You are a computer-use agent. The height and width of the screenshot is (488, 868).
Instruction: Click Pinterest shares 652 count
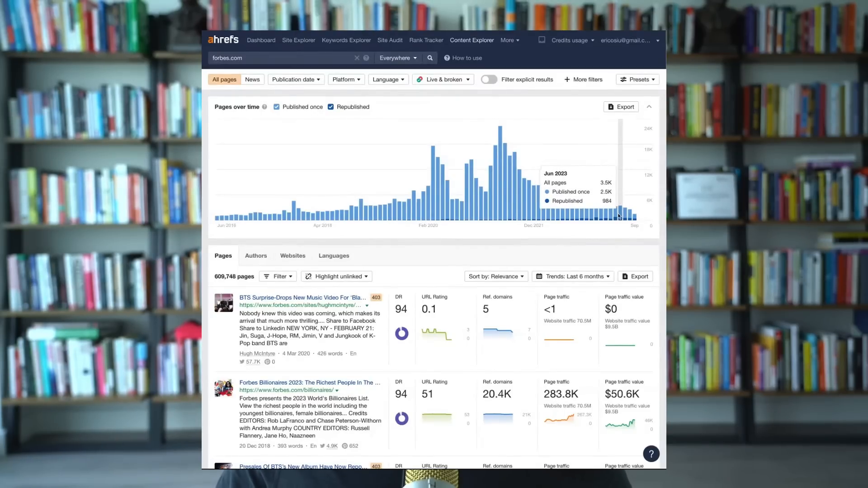click(350, 446)
